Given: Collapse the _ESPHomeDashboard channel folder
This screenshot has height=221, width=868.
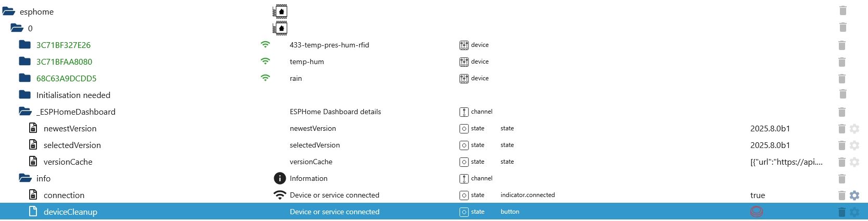Looking at the screenshot, I should [x=24, y=112].
